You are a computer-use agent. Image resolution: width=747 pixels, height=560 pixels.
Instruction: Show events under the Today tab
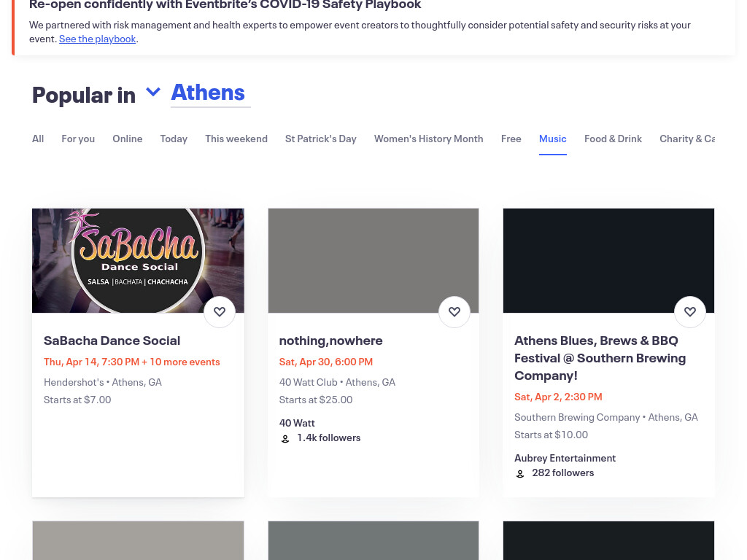(x=174, y=139)
